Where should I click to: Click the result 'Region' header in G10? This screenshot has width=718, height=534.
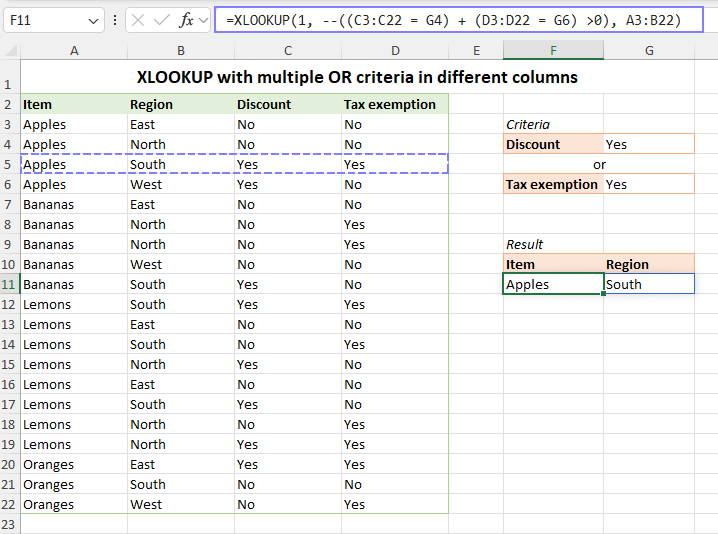tap(649, 264)
